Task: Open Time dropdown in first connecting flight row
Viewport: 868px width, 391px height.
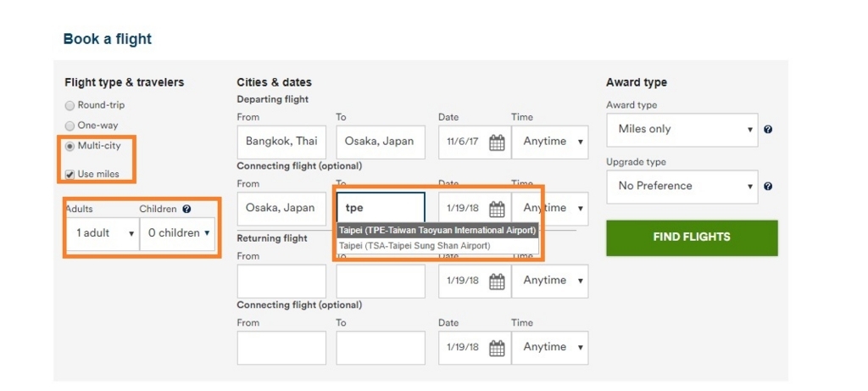Action: click(x=550, y=209)
